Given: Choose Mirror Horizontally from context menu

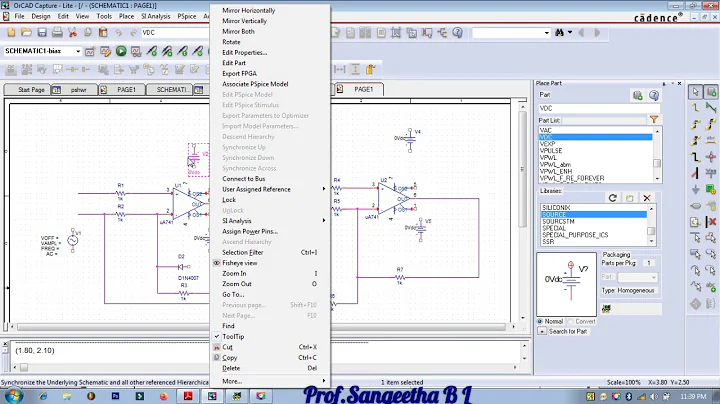Looking at the screenshot, I should [x=248, y=10].
